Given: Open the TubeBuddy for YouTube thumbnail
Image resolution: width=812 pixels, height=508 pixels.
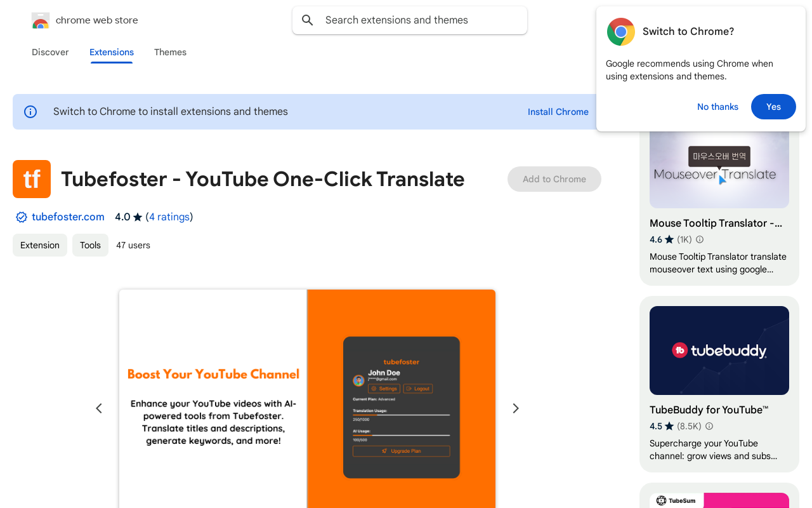Looking at the screenshot, I should point(719,351).
